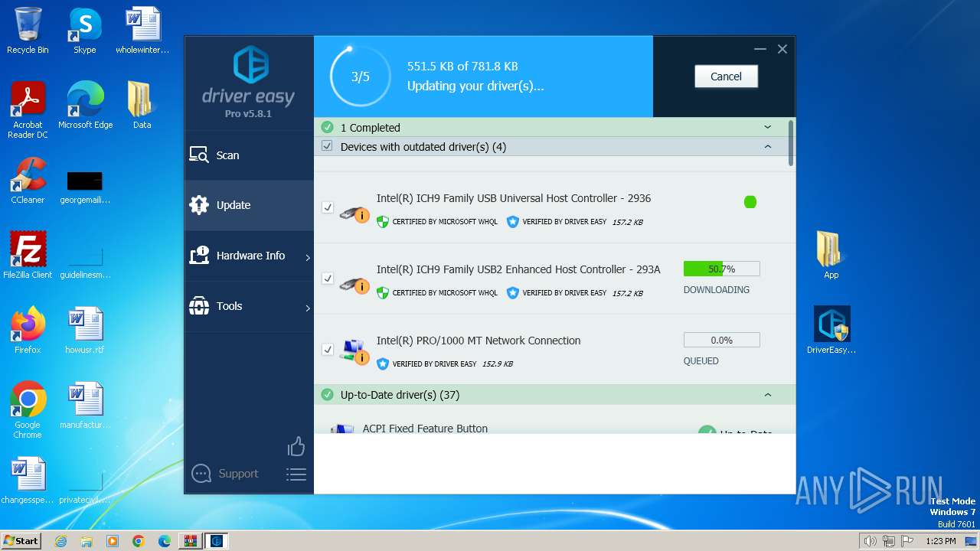This screenshot has height=551, width=980.
Task: Expand the 1 Completed section
Action: pos(768,127)
